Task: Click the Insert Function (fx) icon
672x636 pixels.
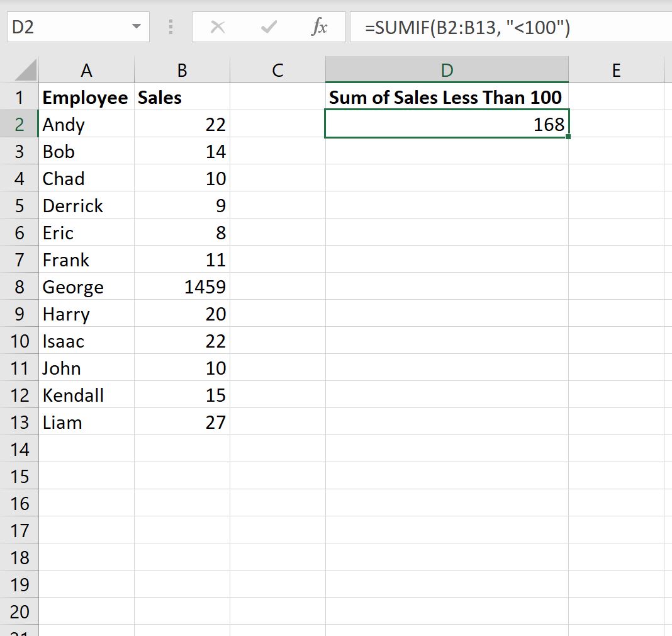Action: 320,27
